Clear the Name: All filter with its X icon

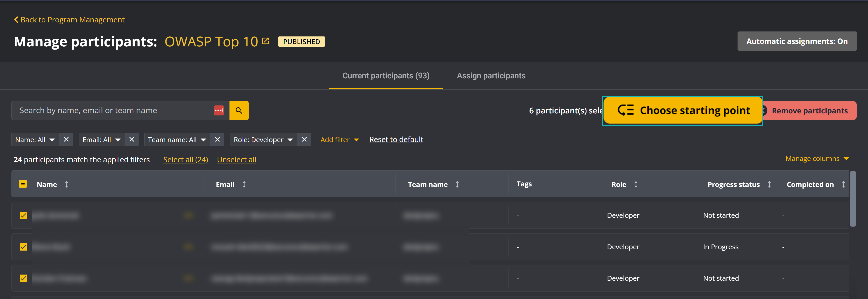tap(66, 139)
